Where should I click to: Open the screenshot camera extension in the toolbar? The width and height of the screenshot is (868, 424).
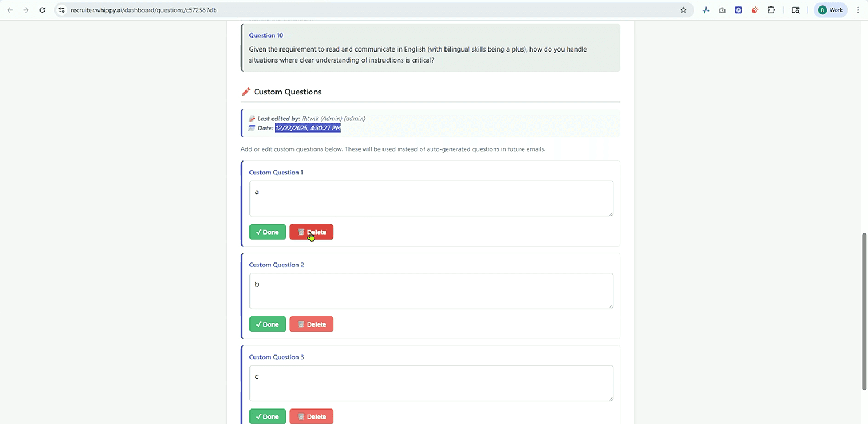(722, 10)
